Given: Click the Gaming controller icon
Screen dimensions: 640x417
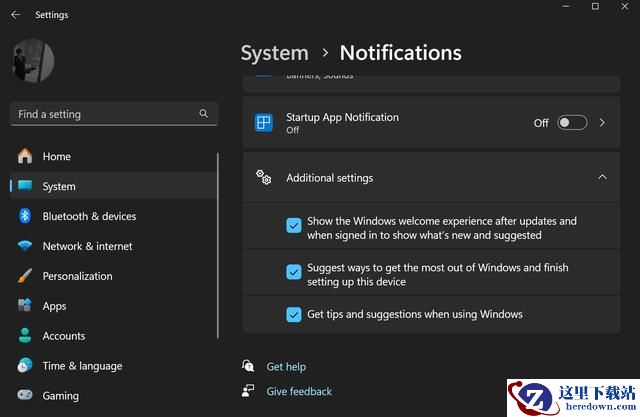Looking at the screenshot, I should coord(25,395).
